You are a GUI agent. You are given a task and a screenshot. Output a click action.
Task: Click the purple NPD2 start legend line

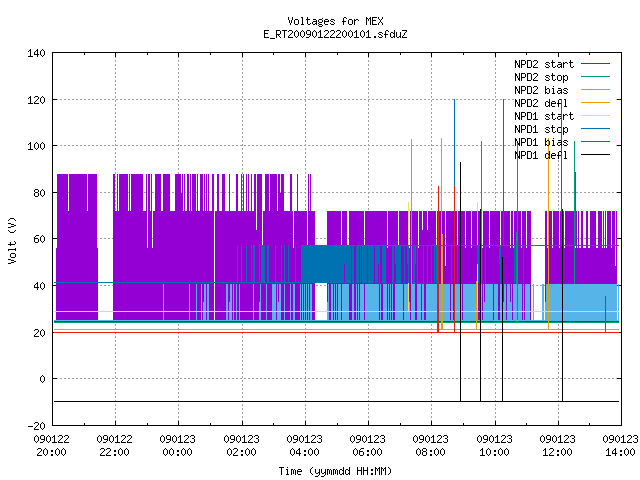pyautogui.click(x=595, y=64)
